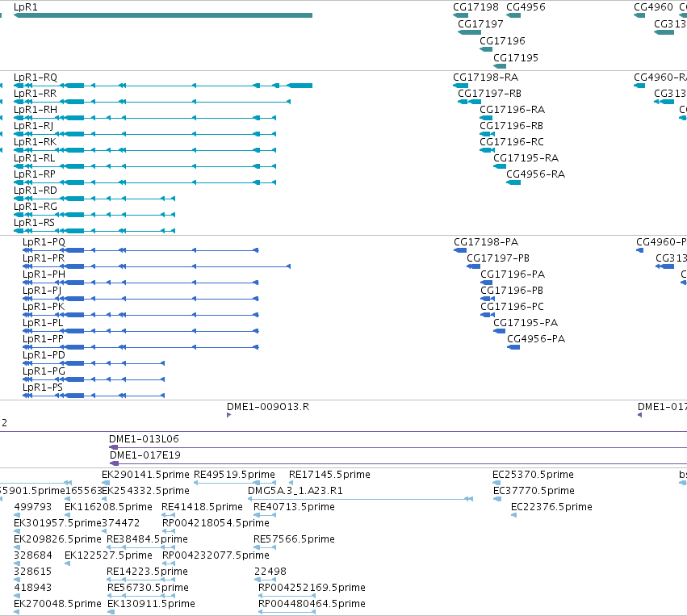
Task: Click EST RE57566.5prime
Action: pyautogui.click(x=265, y=547)
